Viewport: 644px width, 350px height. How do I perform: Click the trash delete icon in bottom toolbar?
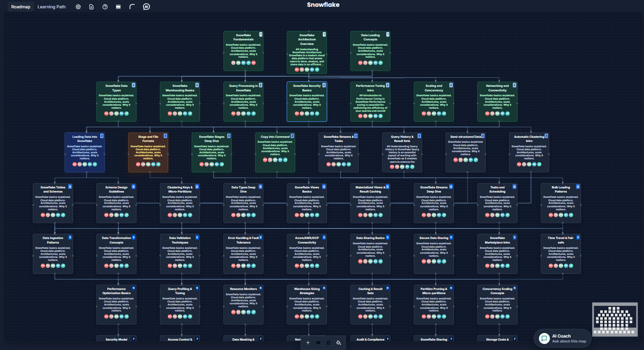click(x=328, y=343)
